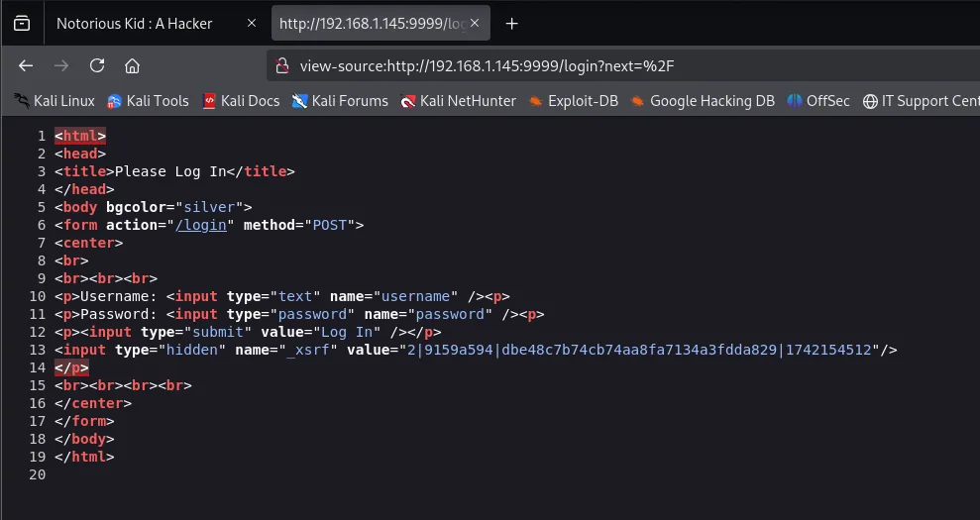The image size is (980, 520).
Task: Close the Notorious Kid : A Hacker tab
Action: 252,23
